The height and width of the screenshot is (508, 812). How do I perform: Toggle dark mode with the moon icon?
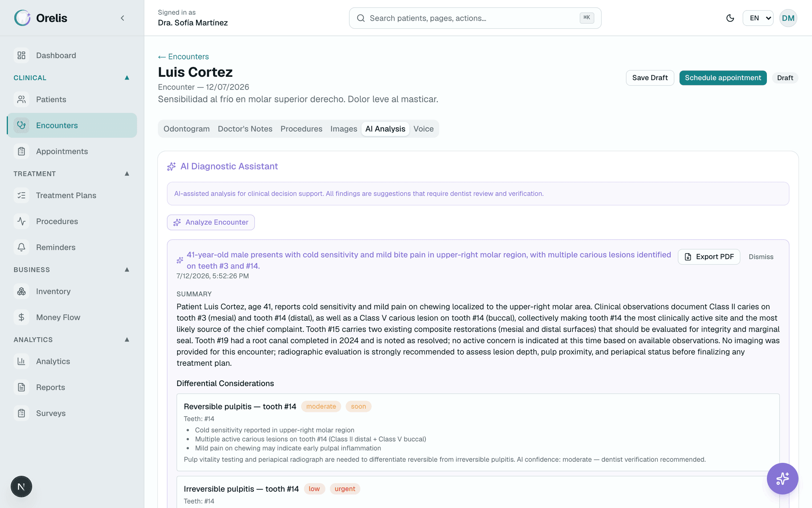[x=730, y=18]
